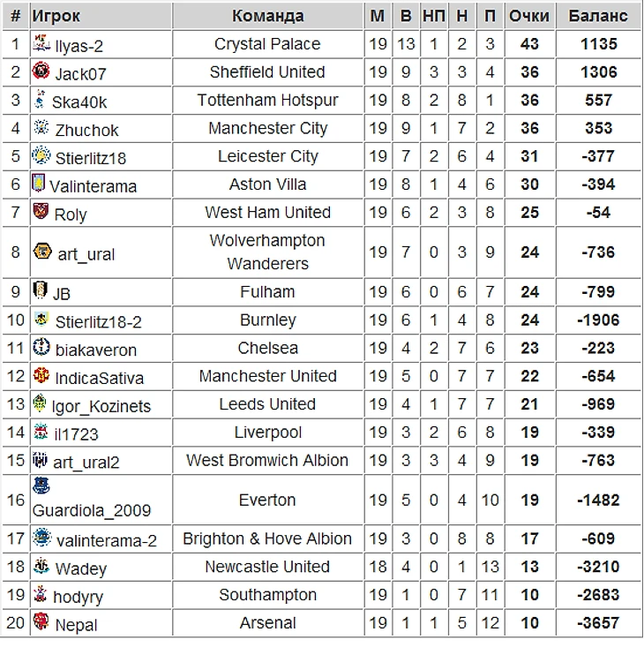Click the Игрок column header
Screen dimensions: 644x655
tap(56, 16)
